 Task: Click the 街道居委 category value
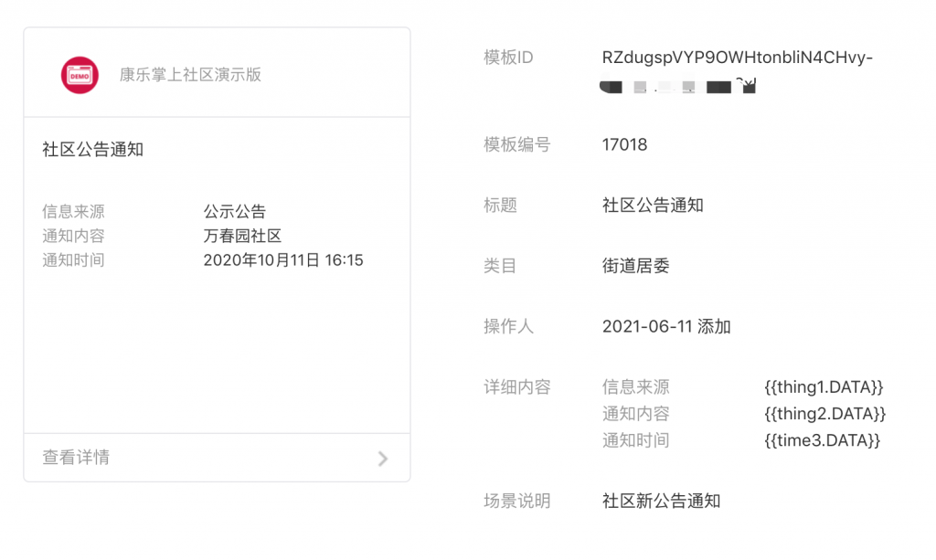[x=636, y=266]
